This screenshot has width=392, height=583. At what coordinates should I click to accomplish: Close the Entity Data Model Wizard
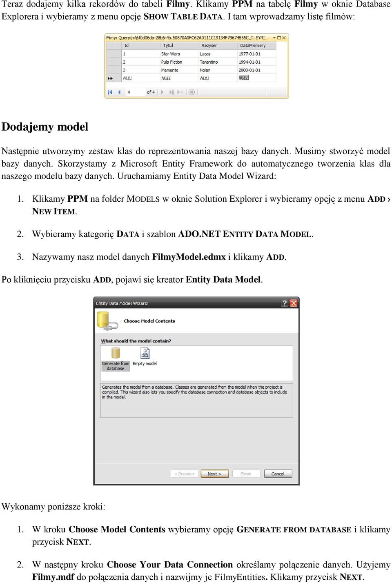point(294,303)
